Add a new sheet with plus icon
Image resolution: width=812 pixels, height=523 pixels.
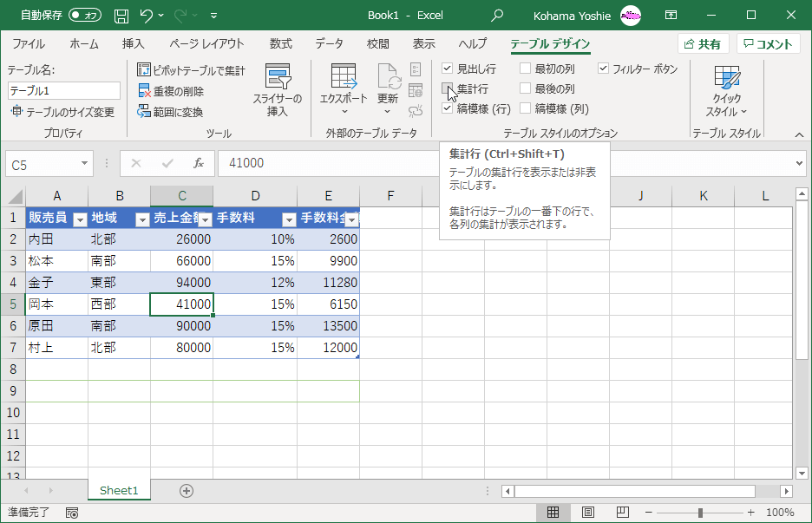187,491
